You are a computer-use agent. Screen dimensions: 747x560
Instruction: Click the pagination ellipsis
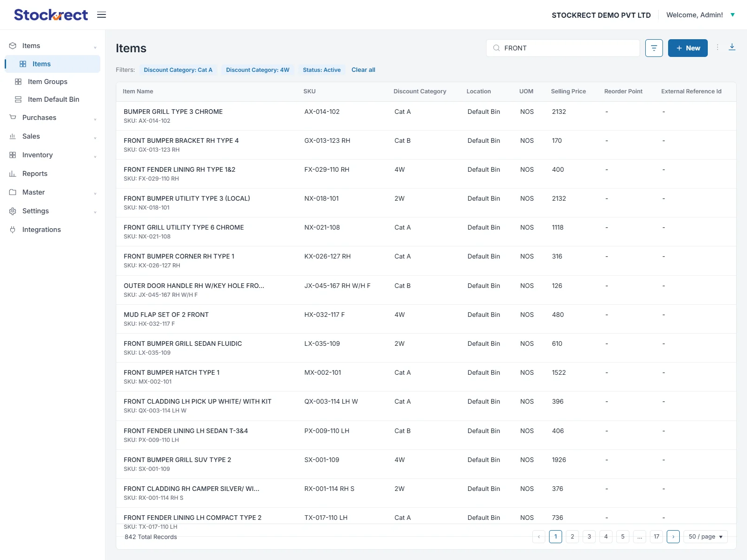click(x=640, y=537)
